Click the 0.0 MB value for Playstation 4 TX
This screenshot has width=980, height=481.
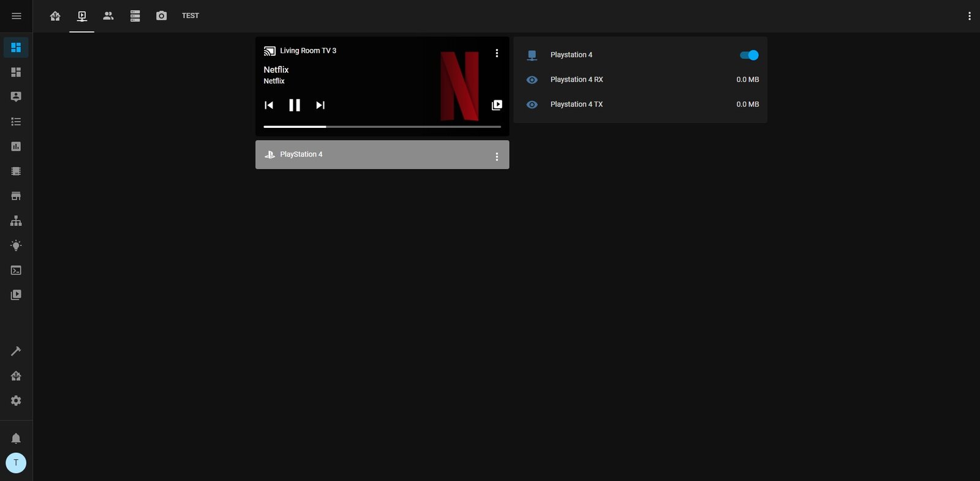pyautogui.click(x=747, y=105)
